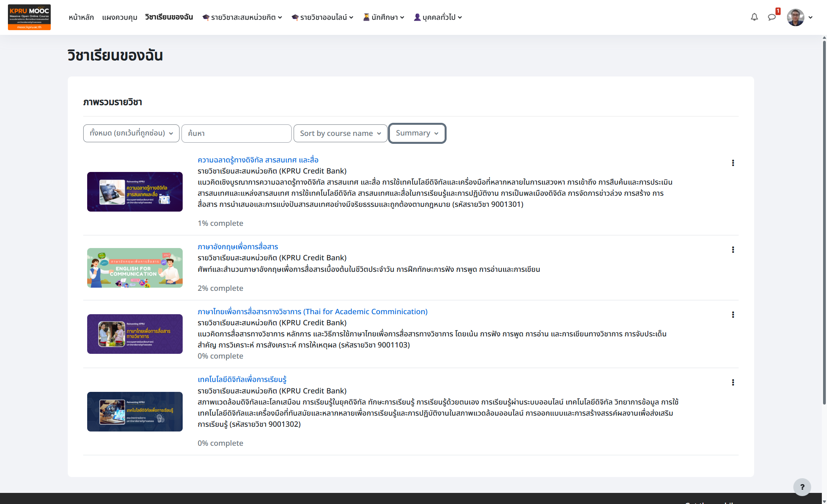Open course link เทคโนโลยีดิจิทัลเพื่อการเรียนรู้
The height and width of the screenshot is (504, 827).
tap(242, 379)
